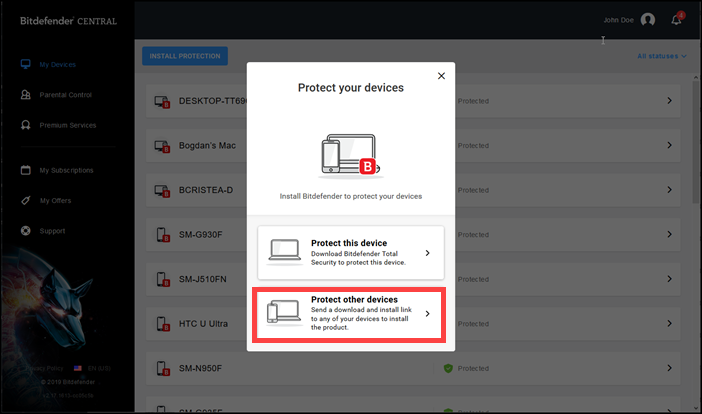Image resolution: width=702 pixels, height=414 pixels.
Task: Click laptop icon beside Protect this device
Action: (284, 251)
